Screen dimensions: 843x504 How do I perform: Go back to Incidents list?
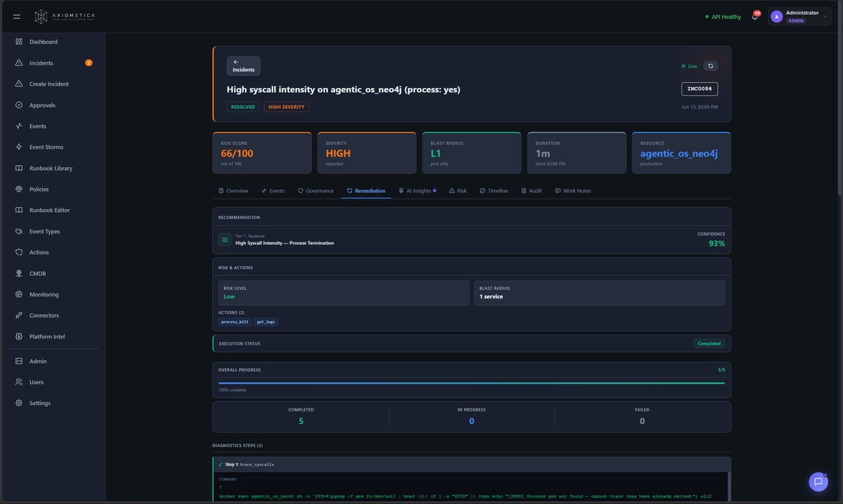pyautogui.click(x=243, y=66)
